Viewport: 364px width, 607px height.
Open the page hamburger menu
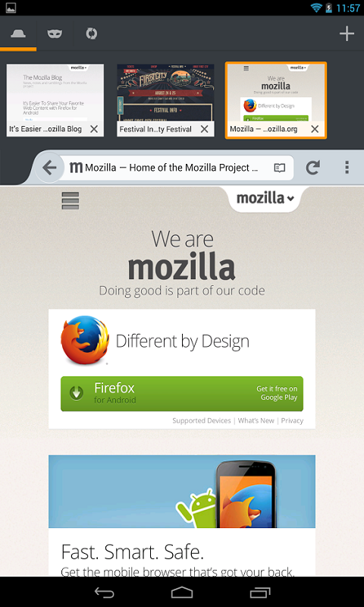71,200
